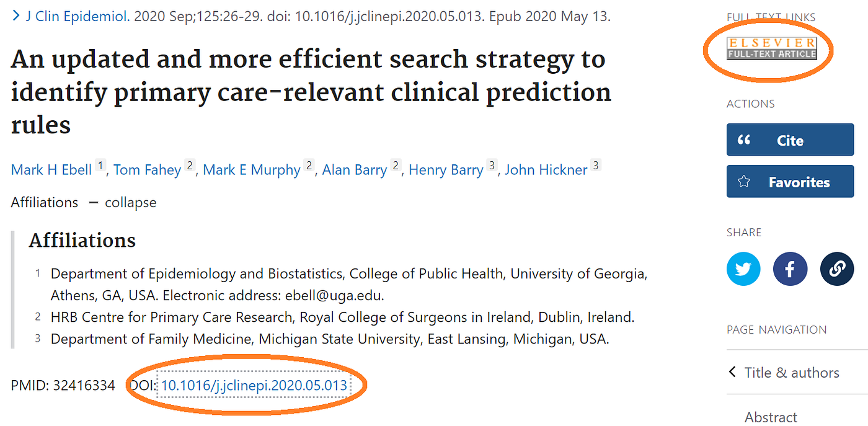Open author Alan Barry
The width and height of the screenshot is (868, 426).
click(x=354, y=169)
